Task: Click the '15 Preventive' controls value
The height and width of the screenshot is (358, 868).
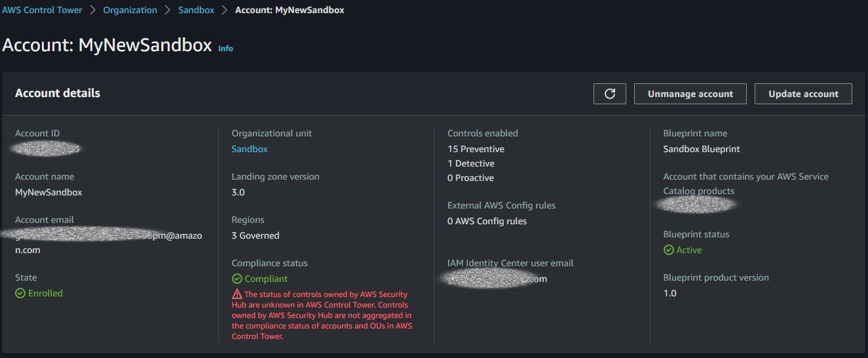Action: click(x=476, y=149)
